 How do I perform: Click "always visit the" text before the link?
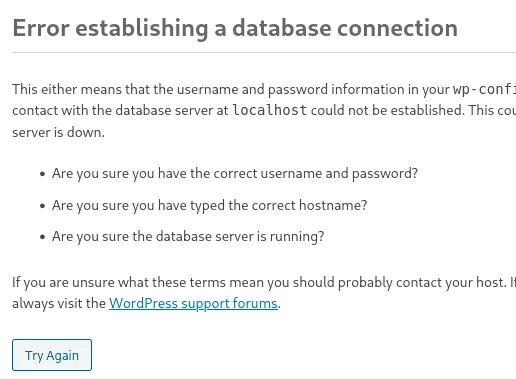coord(59,303)
